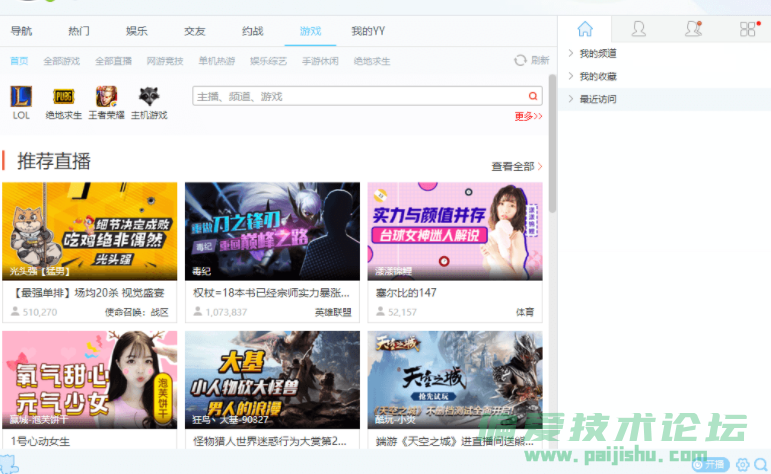Open the LOL game category icon
The image size is (771, 474).
click(x=21, y=97)
